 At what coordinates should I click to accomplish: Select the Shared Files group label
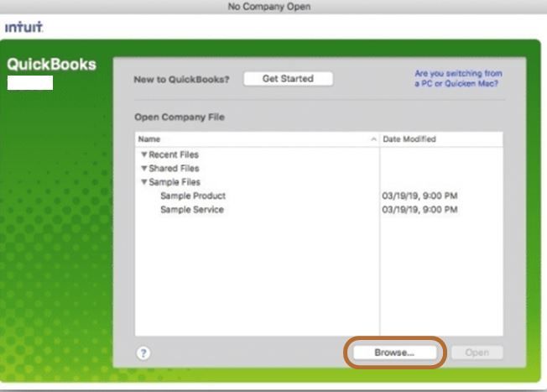click(x=174, y=168)
